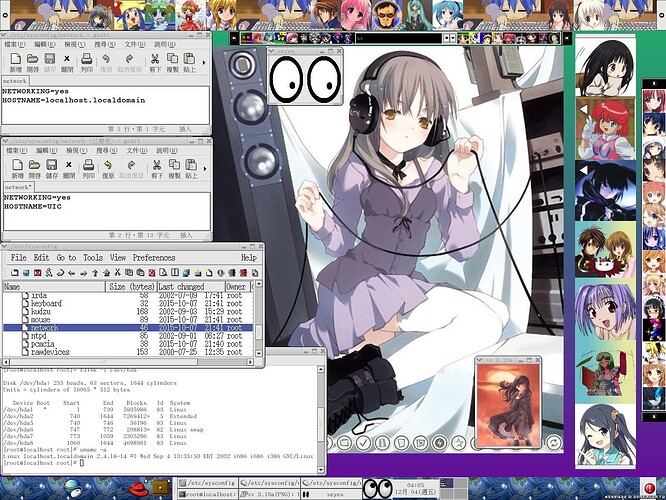The image size is (666, 500).
Task: Open Tools menu in file manager
Action: coord(93,257)
